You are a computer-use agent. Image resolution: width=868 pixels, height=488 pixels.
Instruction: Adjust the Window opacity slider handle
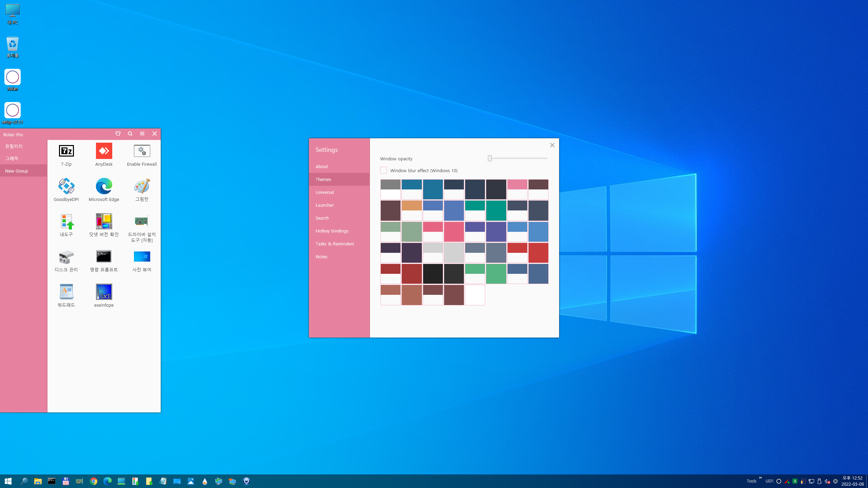[x=490, y=158]
